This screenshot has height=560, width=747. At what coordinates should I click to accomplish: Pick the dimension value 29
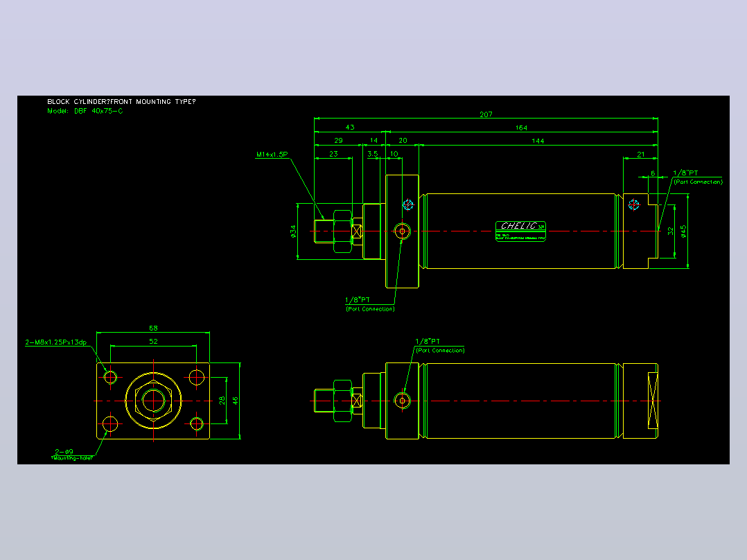(338, 141)
